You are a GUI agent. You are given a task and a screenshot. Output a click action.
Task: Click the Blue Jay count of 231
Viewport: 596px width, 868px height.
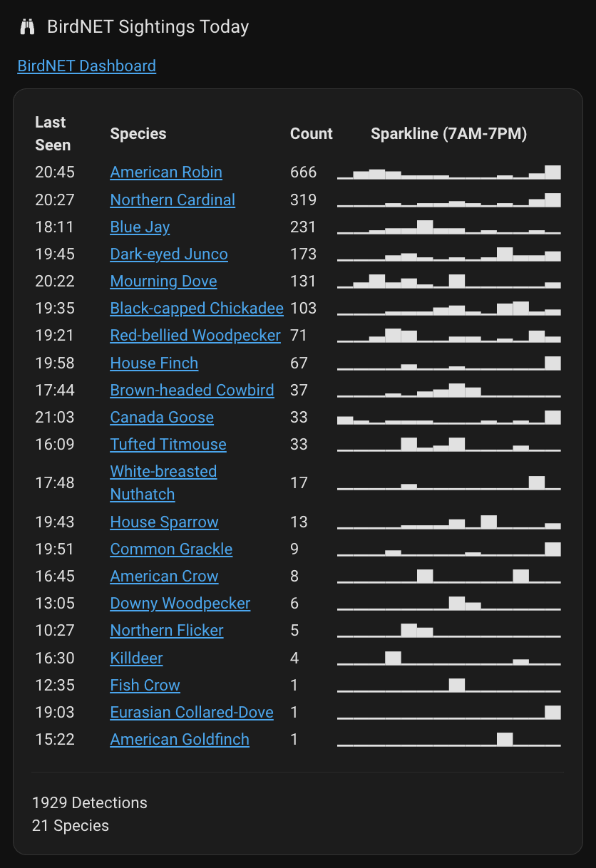tap(303, 227)
